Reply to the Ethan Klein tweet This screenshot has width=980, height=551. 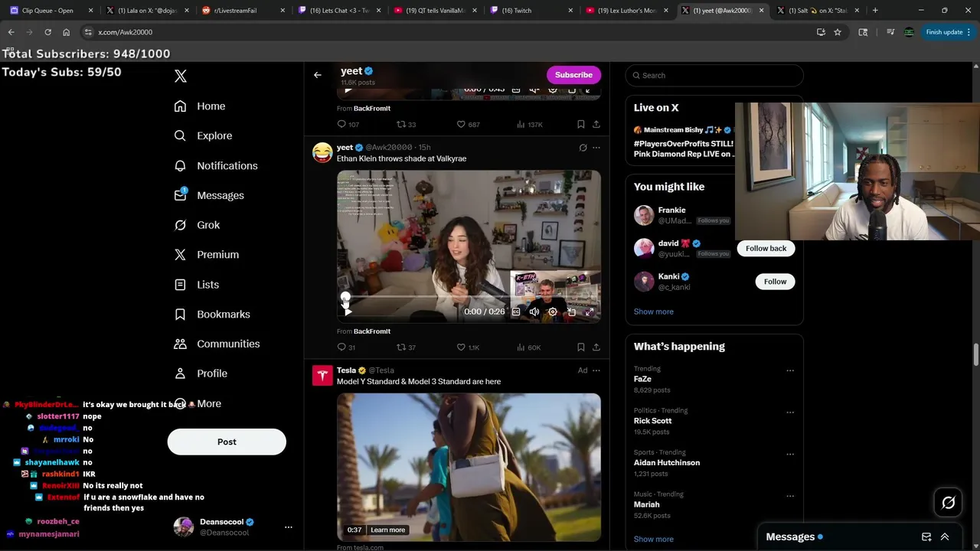coord(346,347)
